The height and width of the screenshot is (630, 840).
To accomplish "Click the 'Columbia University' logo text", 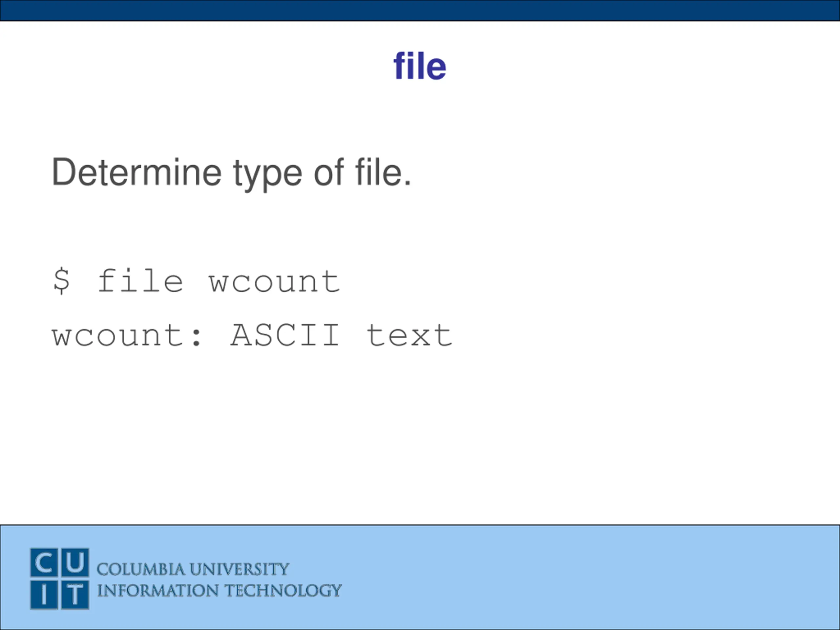I will pos(193,569).
